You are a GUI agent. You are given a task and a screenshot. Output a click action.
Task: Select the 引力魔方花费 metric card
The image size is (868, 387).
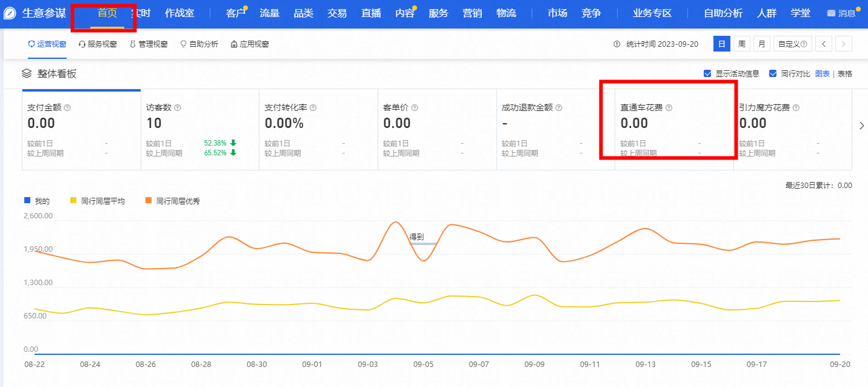(793, 130)
